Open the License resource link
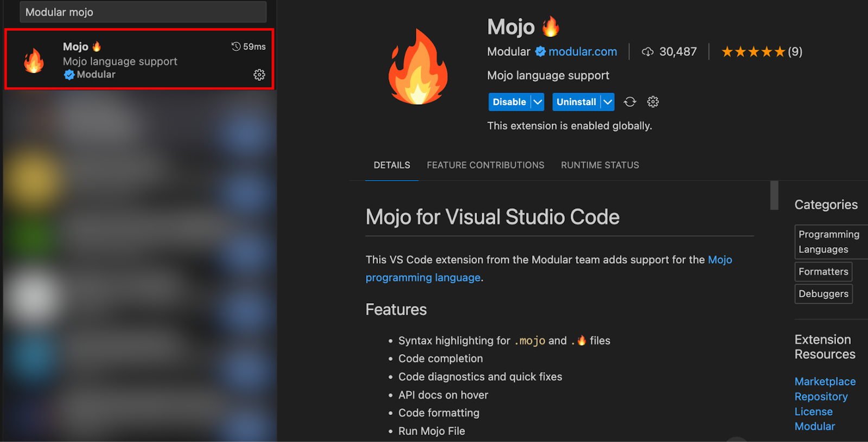Viewport: 868px width, 442px height. (814, 412)
